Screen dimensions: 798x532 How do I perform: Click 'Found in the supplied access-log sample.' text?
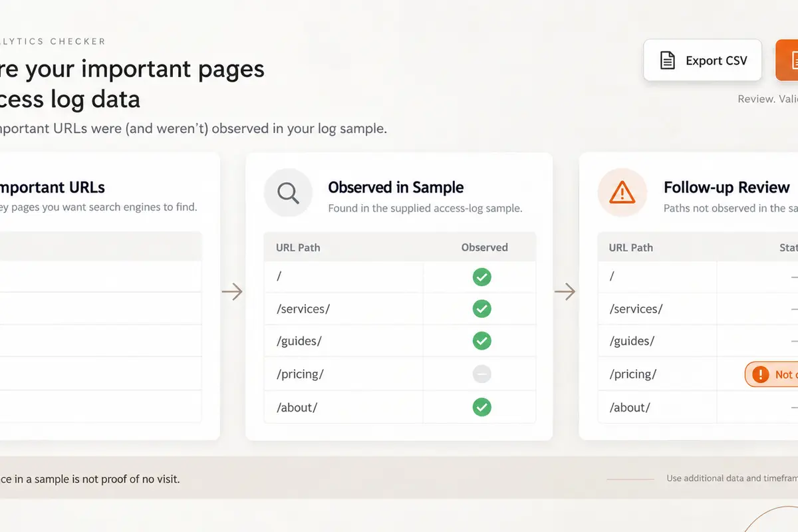point(426,208)
